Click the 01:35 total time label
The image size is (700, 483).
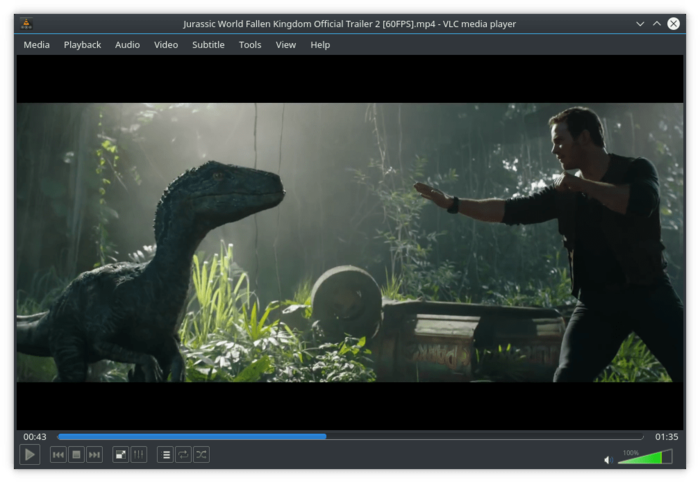[x=666, y=437]
